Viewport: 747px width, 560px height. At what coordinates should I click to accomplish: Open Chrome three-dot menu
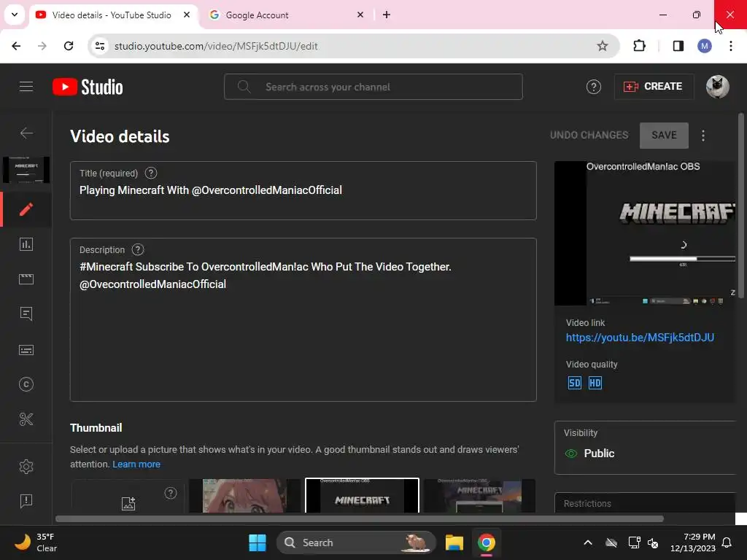pos(731,46)
